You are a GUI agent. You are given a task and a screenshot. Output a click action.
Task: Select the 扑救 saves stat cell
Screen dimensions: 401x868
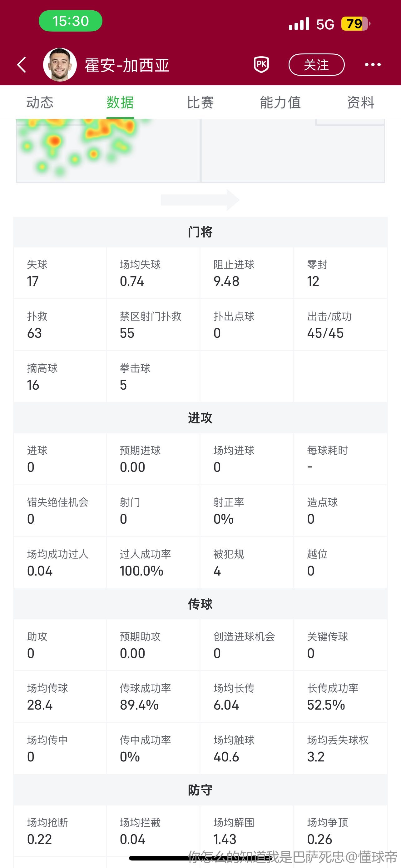(x=60, y=325)
